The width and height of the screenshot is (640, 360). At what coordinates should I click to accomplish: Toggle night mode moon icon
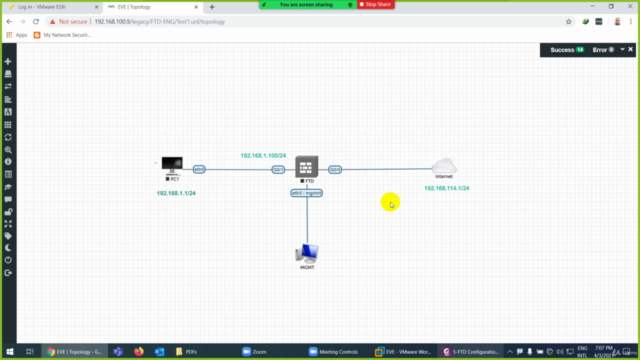click(x=8, y=248)
